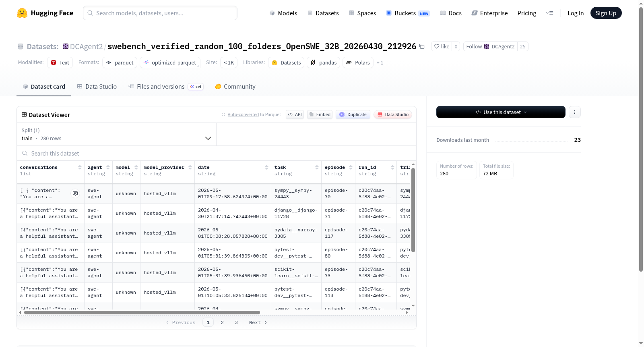Click the Sign Up button
The height and width of the screenshot is (347, 644).
(606, 13)
